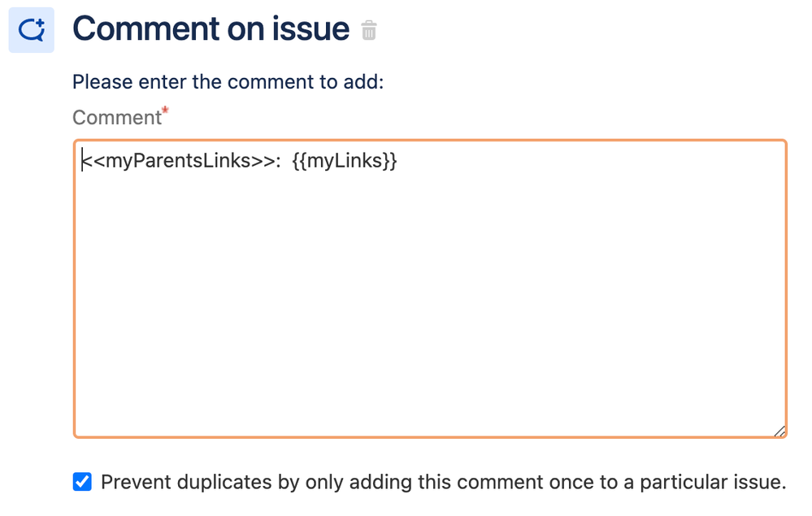Screen dimensions: 812x516
Task: Click the Comment field label
Action: 117,118
